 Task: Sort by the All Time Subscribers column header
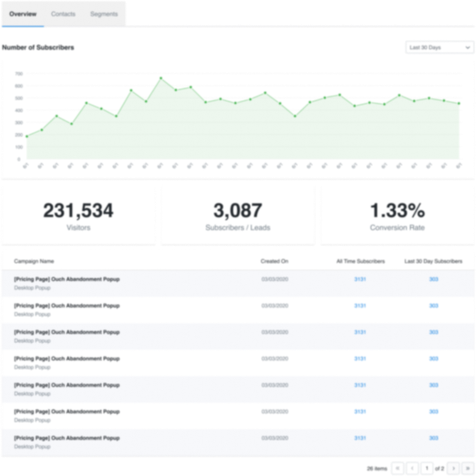point(360,261)
